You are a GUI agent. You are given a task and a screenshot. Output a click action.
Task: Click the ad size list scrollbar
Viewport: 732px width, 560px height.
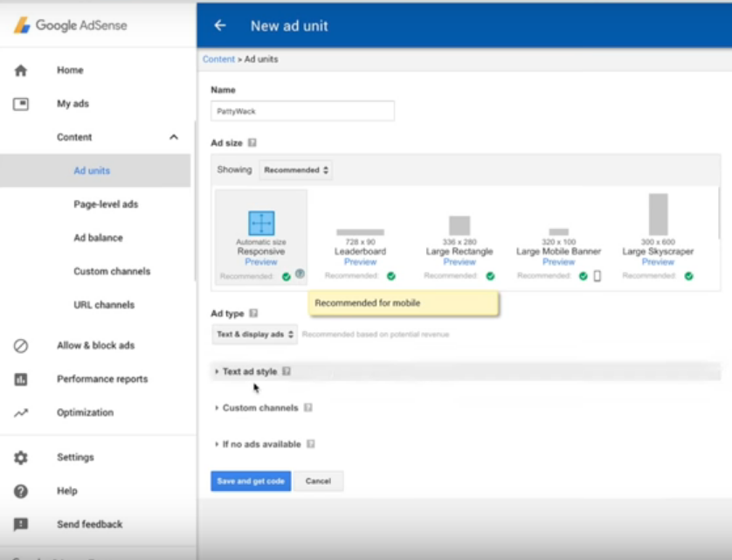click(x=720, y=212)
